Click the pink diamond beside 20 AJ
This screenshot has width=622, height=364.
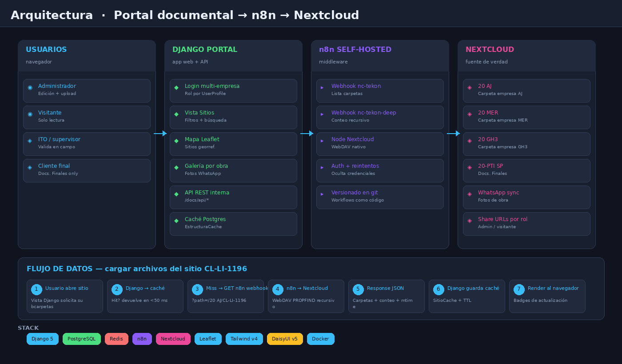[x=470, y=87]
